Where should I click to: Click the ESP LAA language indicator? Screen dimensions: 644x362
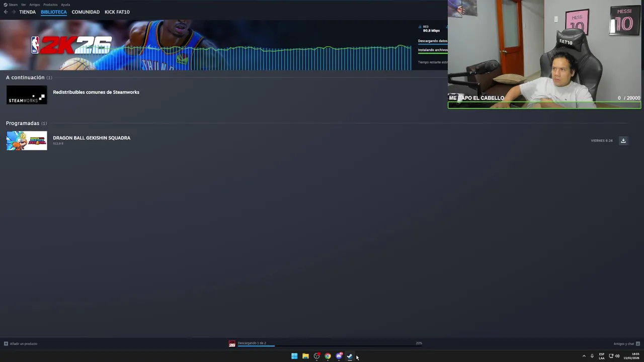602,356
